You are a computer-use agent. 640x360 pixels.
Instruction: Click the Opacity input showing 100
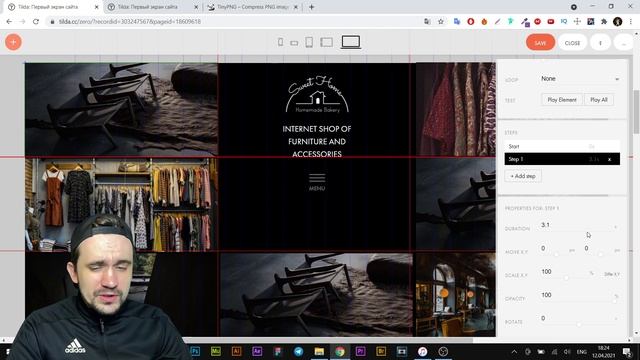578,295
